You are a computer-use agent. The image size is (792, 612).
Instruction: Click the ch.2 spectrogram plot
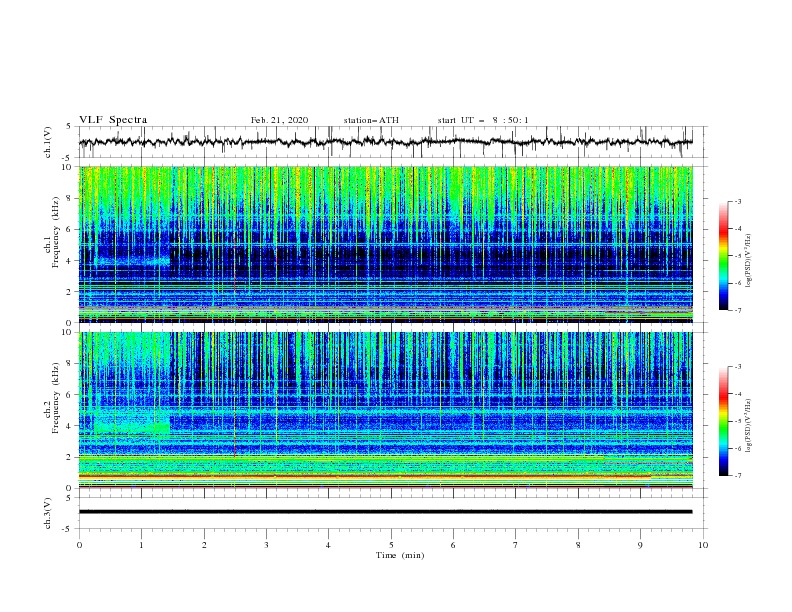pos(385,410)
